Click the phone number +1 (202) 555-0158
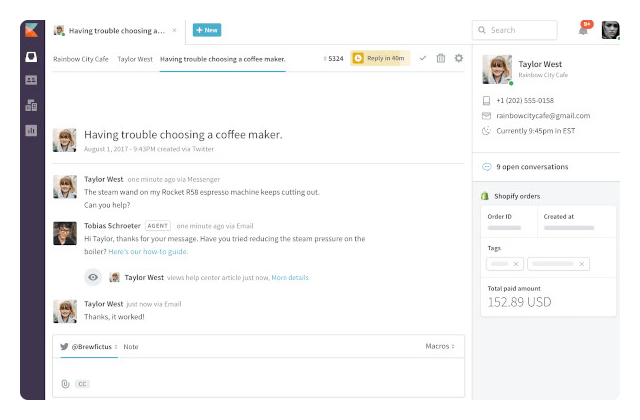 coord(525,100)
